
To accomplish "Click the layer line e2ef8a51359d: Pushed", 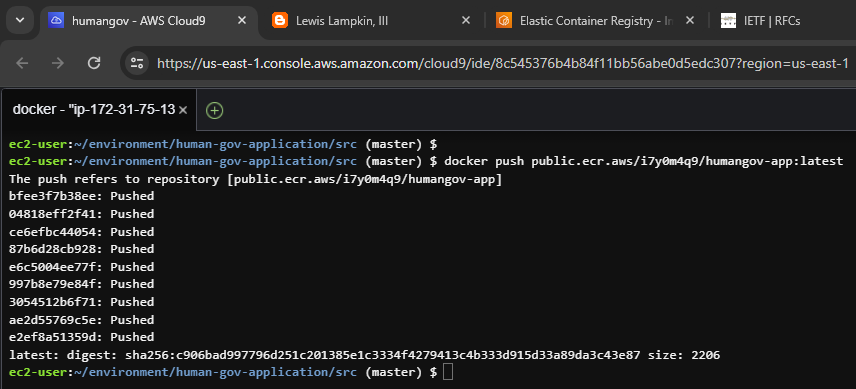I will (x=81, y=337).
